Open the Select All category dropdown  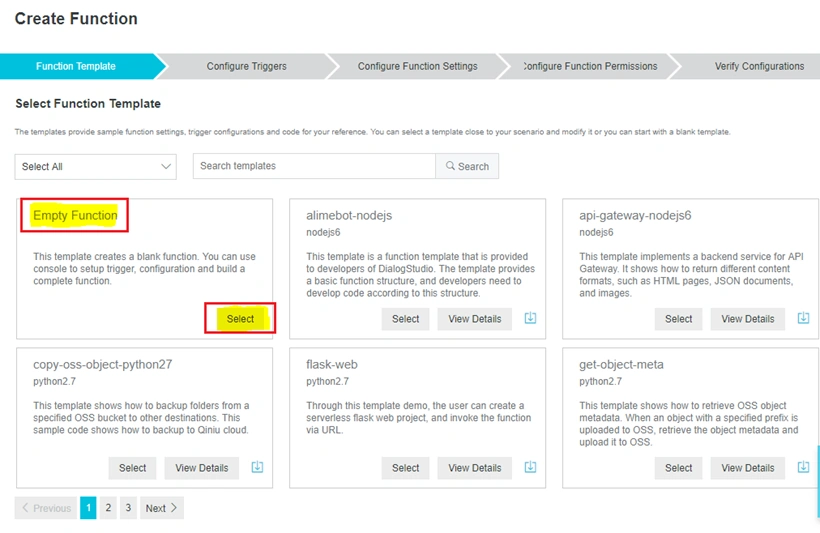[96, 167]
